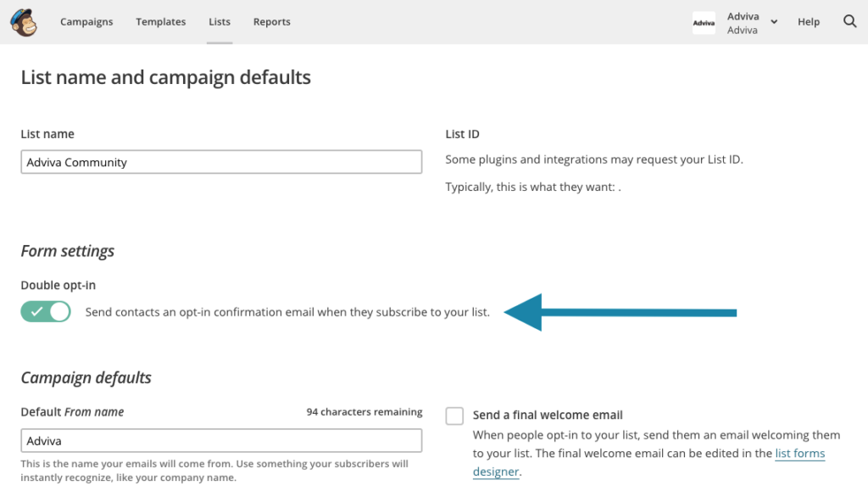Edit the Default From name field
The image size is (868, 497).
(x=221, y=440)
